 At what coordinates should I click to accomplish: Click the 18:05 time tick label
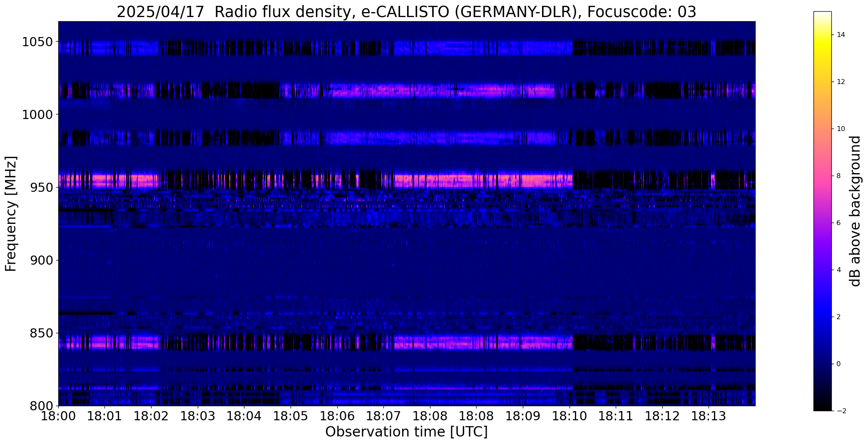(x=291, y=416)
